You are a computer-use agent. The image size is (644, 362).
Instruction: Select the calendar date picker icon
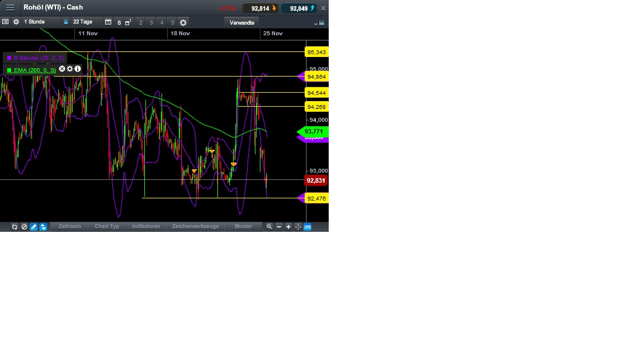click(x=108, y=22)
